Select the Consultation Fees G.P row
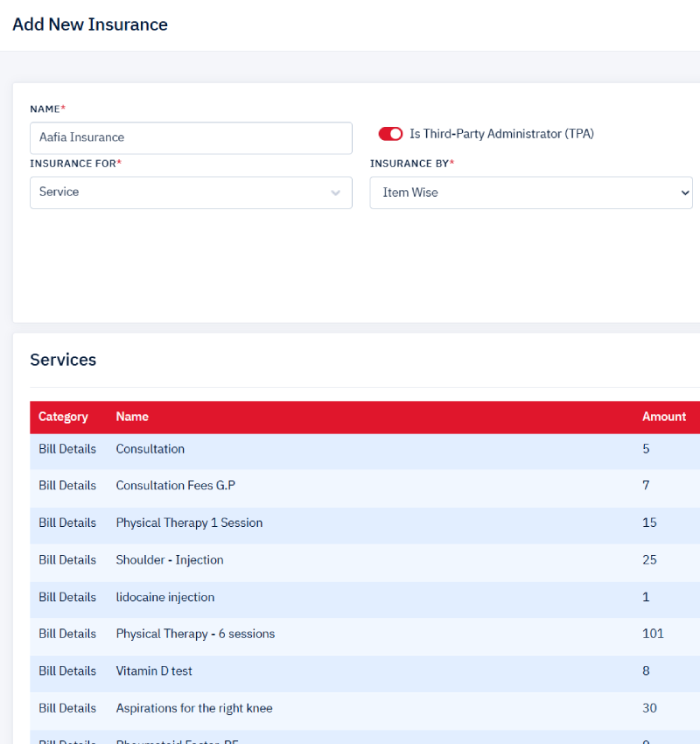Screen dimensions: 700x744 tap(175, 485)
